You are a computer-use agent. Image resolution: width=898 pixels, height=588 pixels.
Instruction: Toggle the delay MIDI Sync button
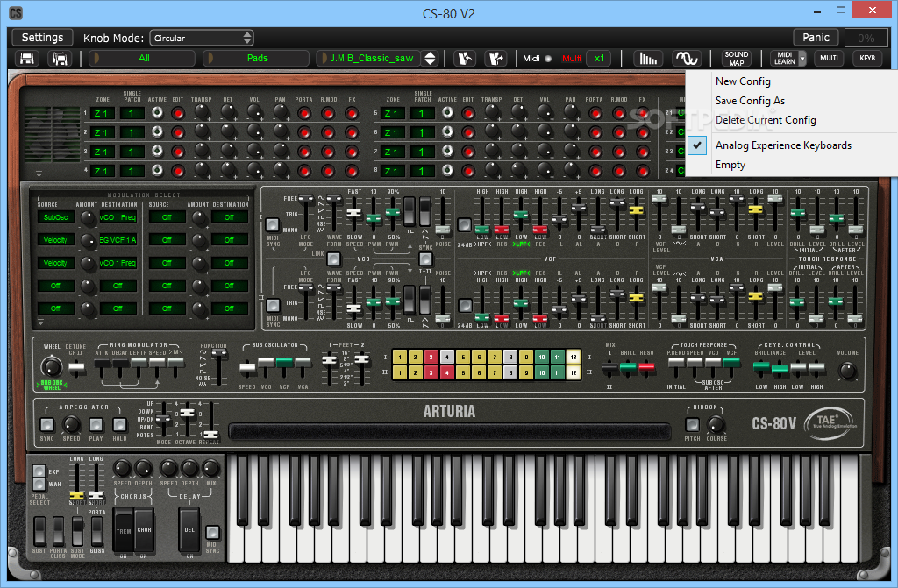[x=212, y=532]
